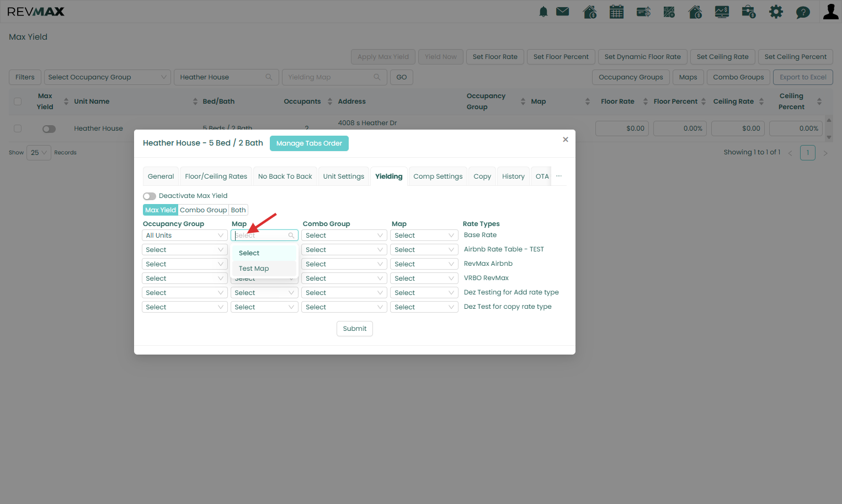Click the credit card dollar icon

pos(643,12)
